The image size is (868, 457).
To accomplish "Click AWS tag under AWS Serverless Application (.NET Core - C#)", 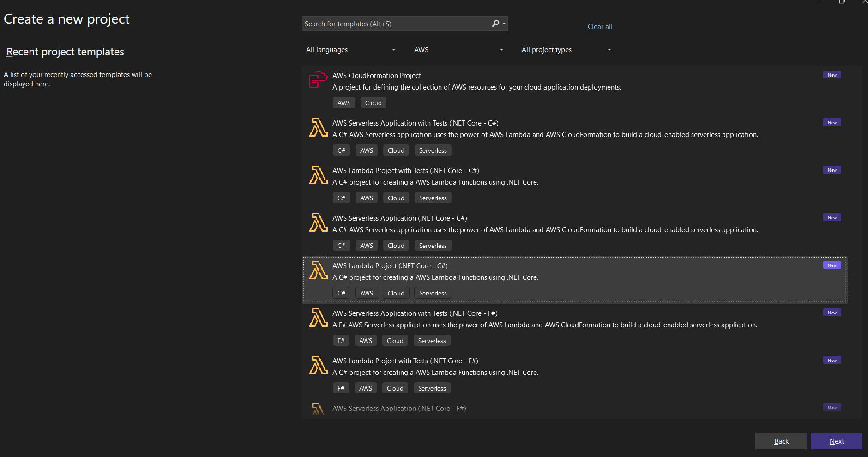I will [x=367, y=246].
